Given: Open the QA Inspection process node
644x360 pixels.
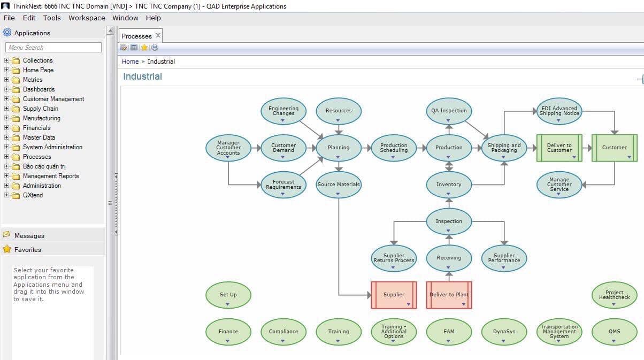Looking at the screenshot, I should [449, 111].
